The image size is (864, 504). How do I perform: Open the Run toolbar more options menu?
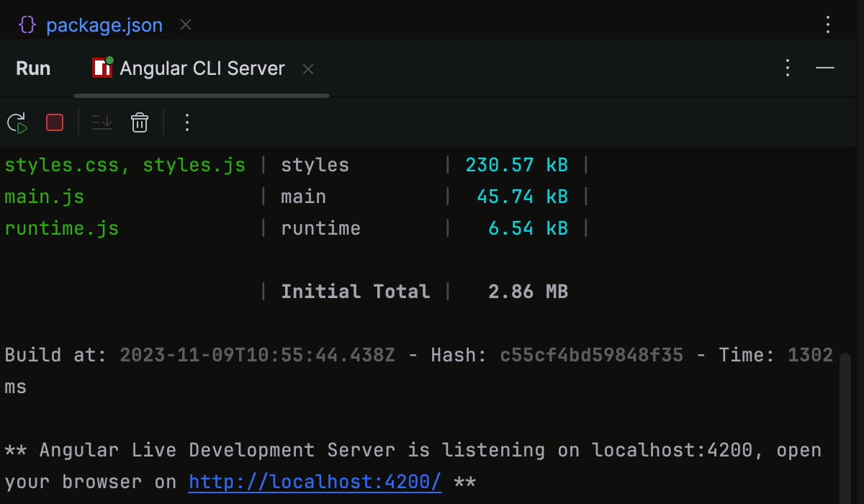click(186, 122)
